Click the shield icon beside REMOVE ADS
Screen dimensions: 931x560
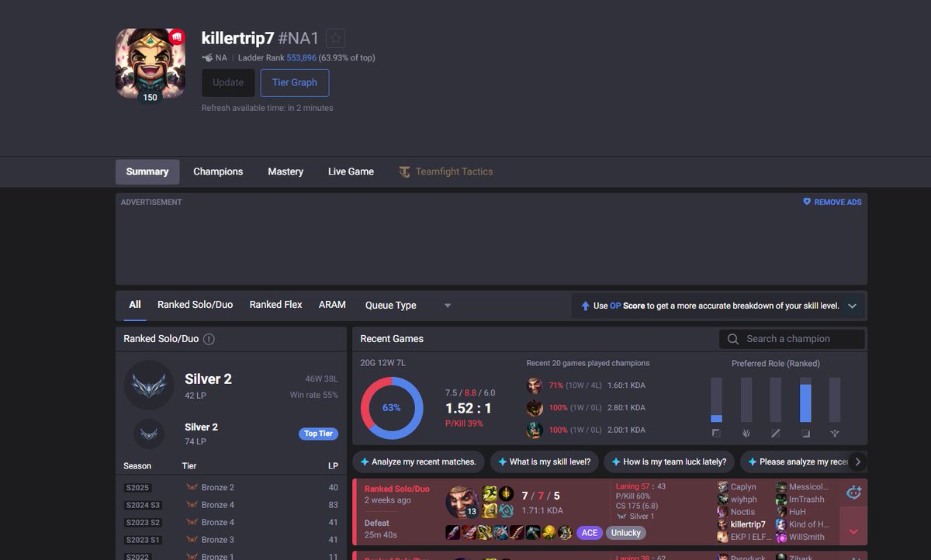(807, 202)
